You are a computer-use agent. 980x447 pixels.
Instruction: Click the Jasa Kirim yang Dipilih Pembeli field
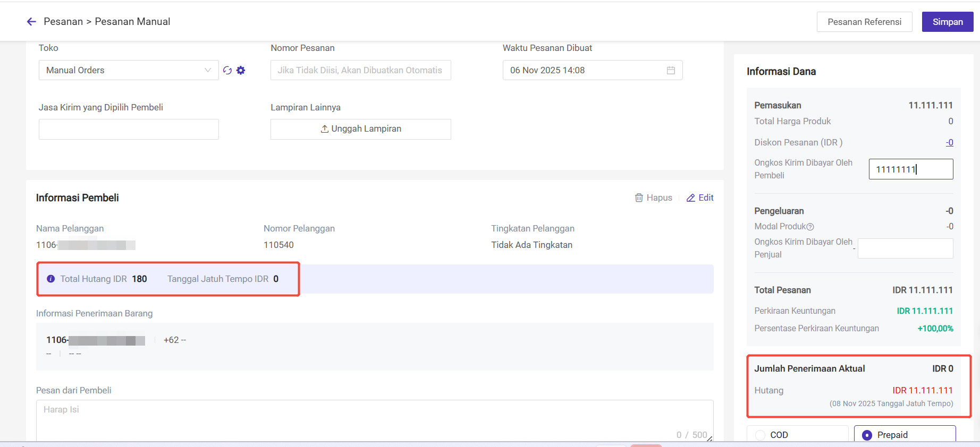129,129
